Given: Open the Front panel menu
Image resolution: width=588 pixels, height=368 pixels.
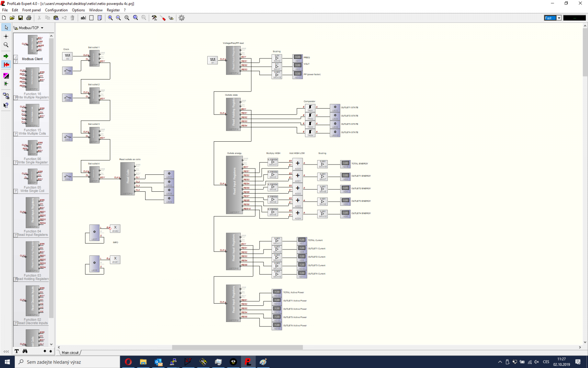Looking at the screenshot, I should 32,10.
